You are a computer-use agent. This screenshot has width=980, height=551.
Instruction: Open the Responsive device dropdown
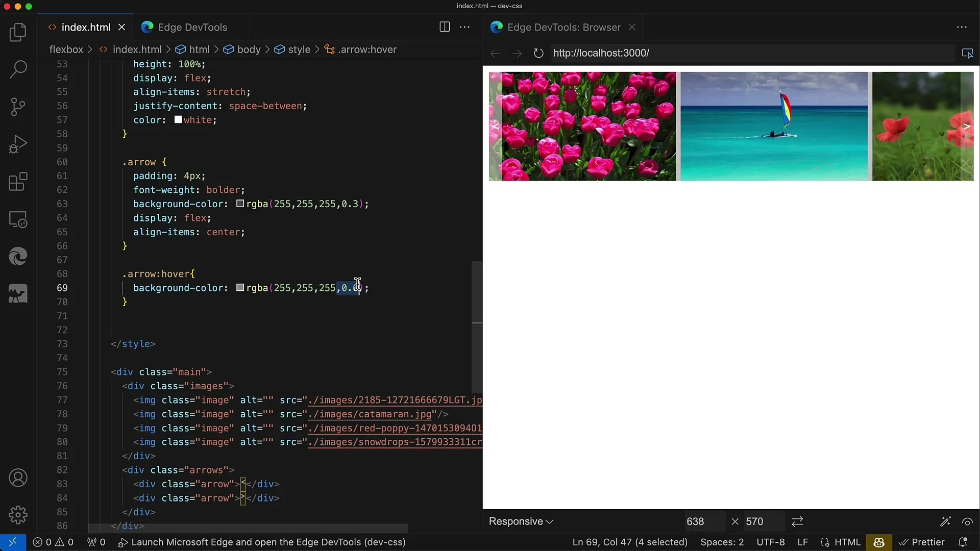tap(521, 521)
